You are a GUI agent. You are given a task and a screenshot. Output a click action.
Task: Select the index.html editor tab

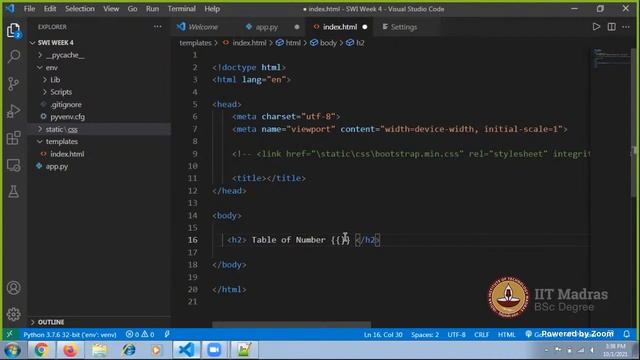click(340, 27)
